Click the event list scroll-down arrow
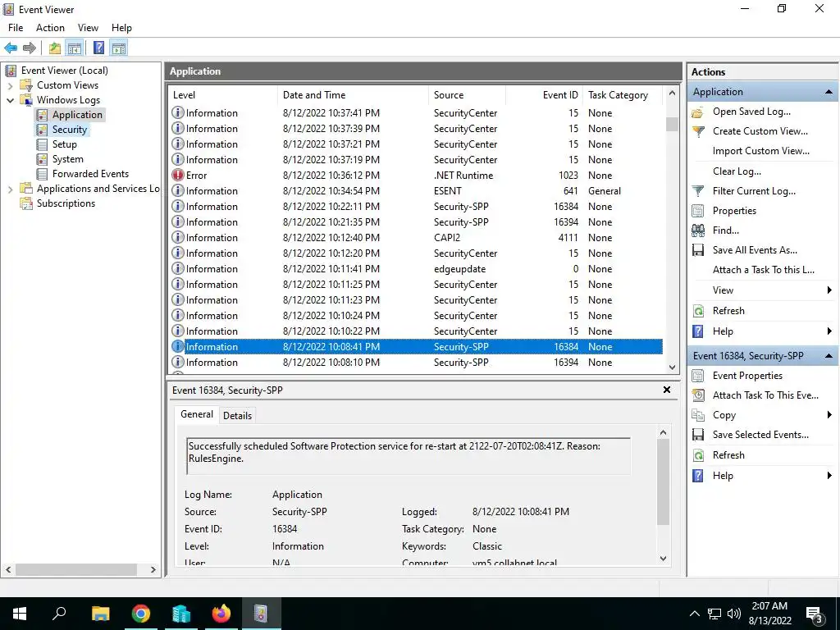Viewport: 840px width, 630px height. point(672,367)
